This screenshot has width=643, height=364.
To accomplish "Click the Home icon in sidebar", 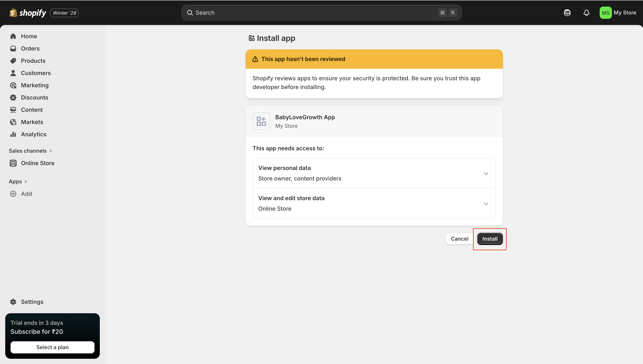I will click(x=13, y=36).
